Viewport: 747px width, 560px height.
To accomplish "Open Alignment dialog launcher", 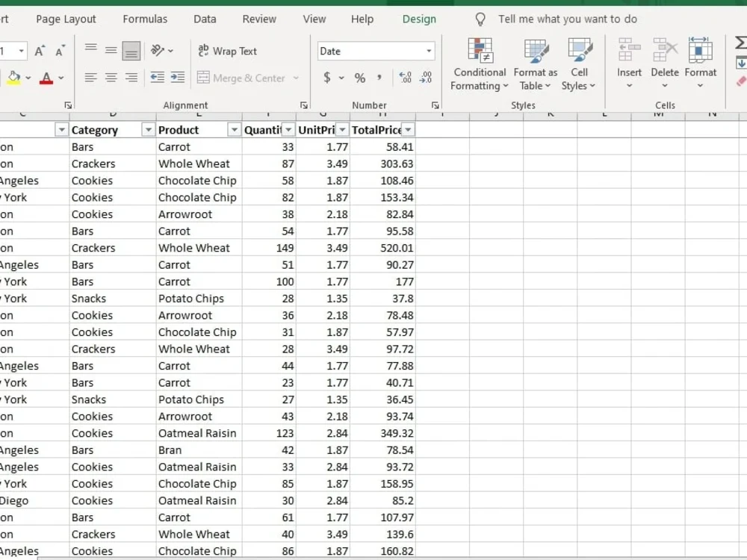I will 303,105.
